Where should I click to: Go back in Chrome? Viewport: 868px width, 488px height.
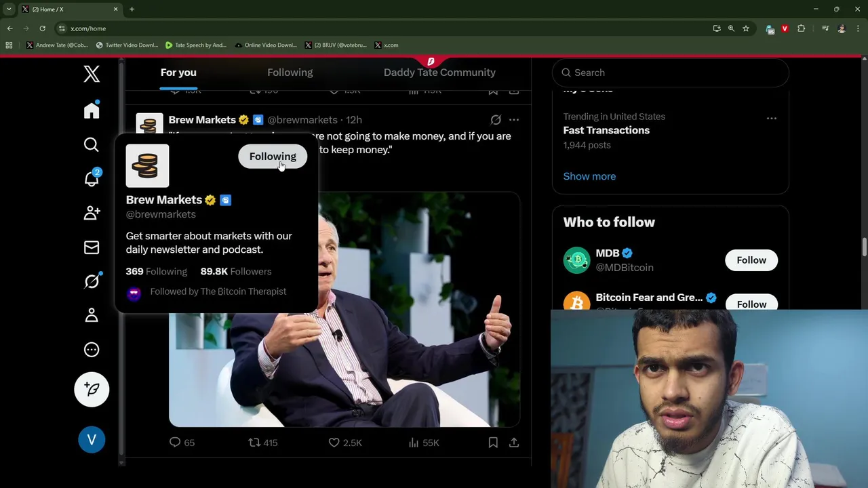(9, 28)
